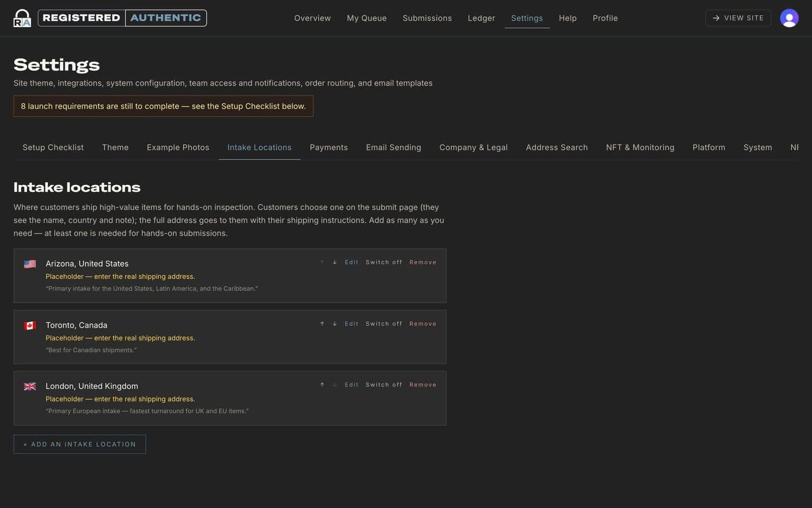Move London location up
This screenshot has width=812, height=508.
pyautogui.click(x=322, y=385)
